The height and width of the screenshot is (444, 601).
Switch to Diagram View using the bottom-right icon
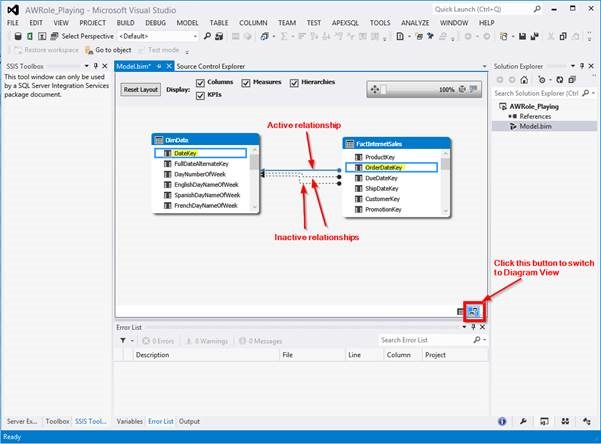pyautogui.click(x=474, y=311)
